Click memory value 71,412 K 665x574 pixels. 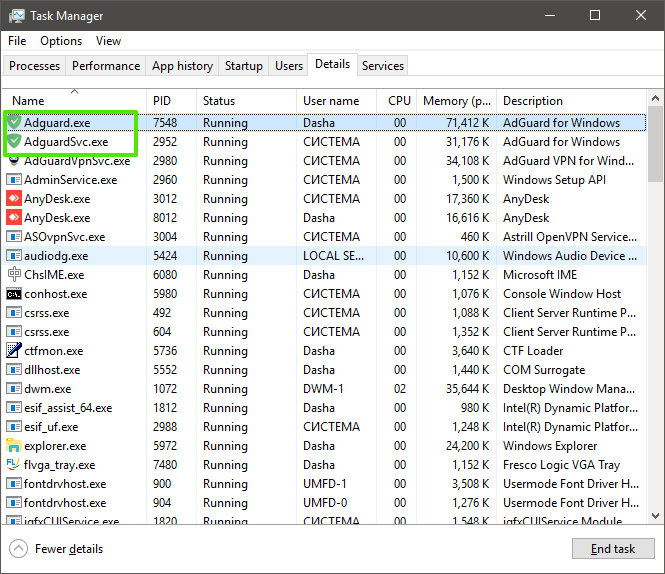click(x=467, y=123)
